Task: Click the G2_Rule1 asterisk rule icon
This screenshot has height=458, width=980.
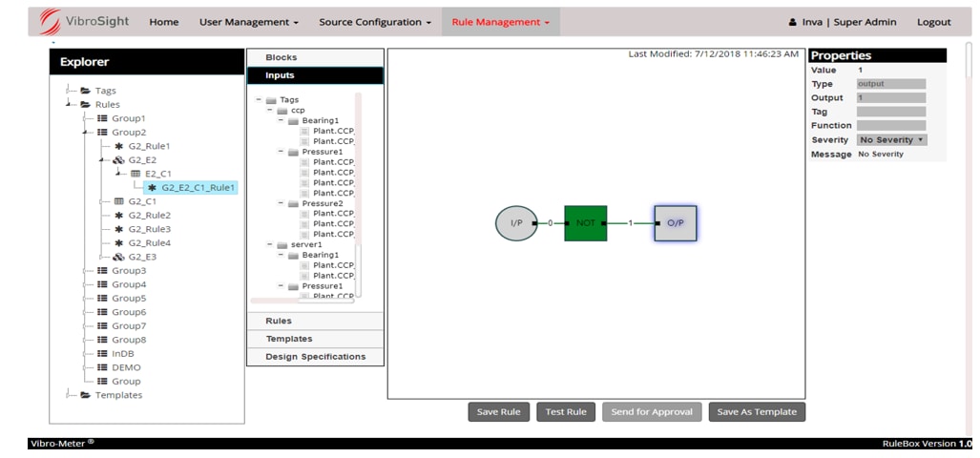Action: pos(119,146)
